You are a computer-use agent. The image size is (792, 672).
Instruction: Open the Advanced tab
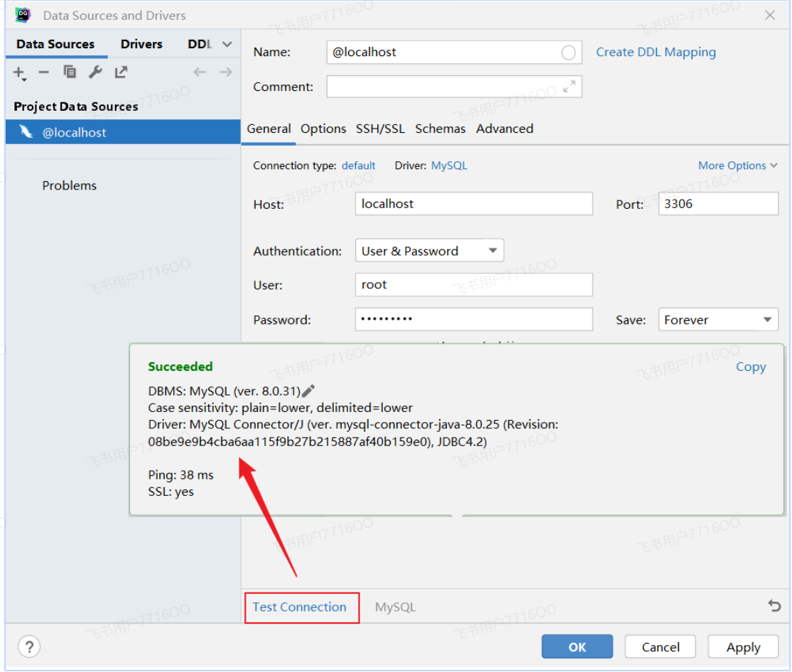(x=504, y=129)
